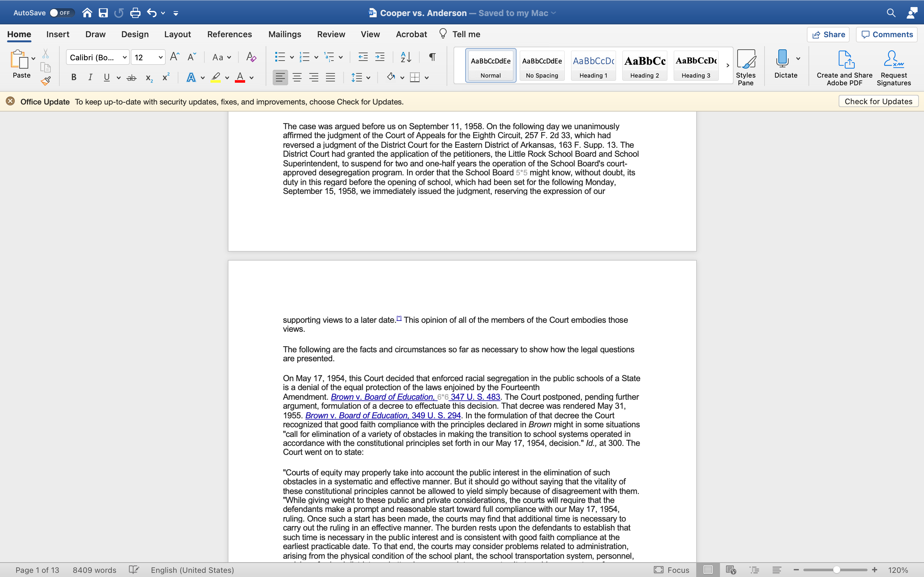Open the line spacing dropdown

tap(368, 77)
